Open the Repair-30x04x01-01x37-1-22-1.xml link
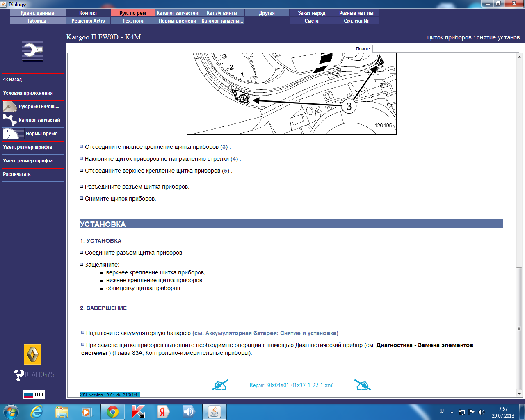525x420 pixels. (x=292, y=385)
